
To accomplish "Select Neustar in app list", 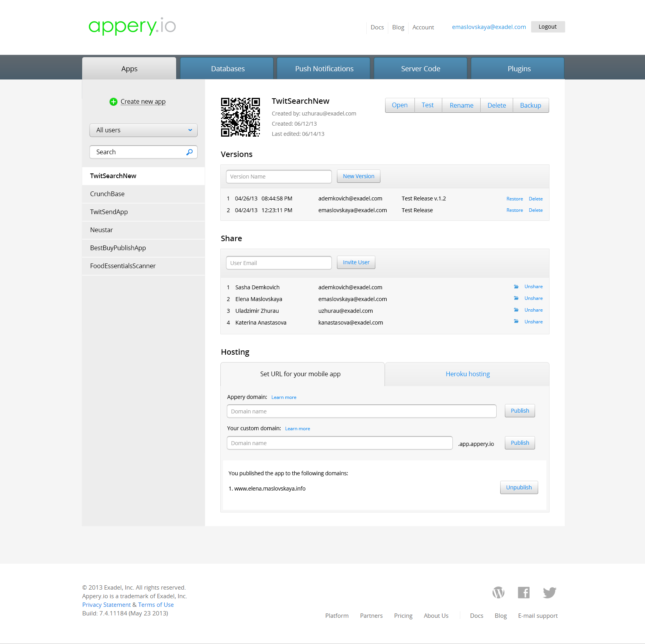I will (144, 230).
